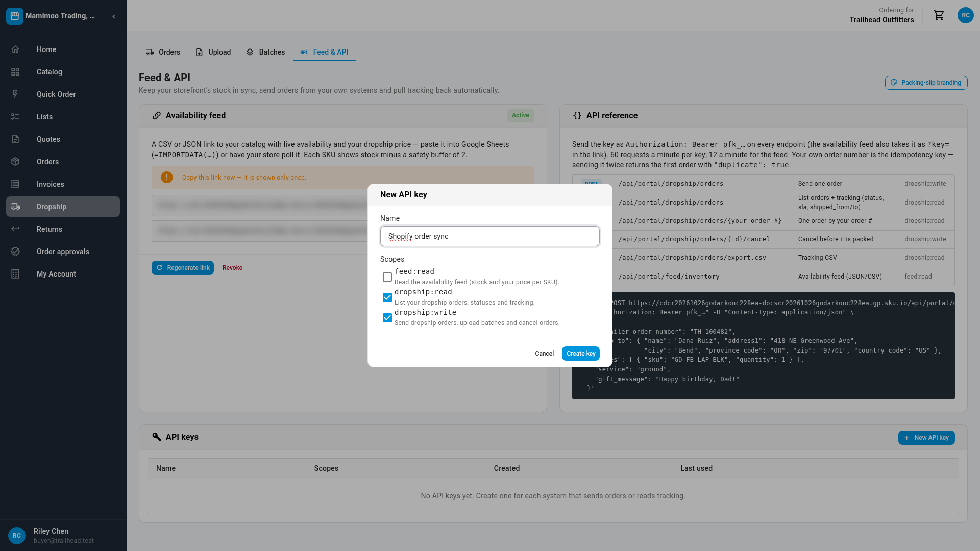Viewport: 980px width, 551px height.
Task: Click the Created column header
Action: [x=506, y=468]
